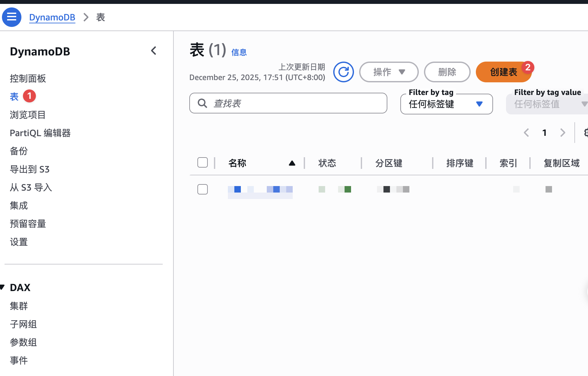
Task: Click the search magnifier in 查找表 field
Action: [202, 103]
